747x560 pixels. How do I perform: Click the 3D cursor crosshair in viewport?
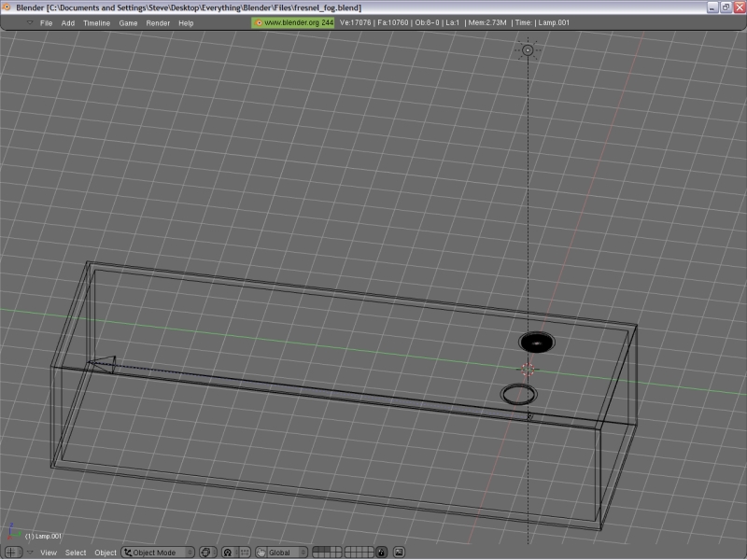click(x=528, y=370)
